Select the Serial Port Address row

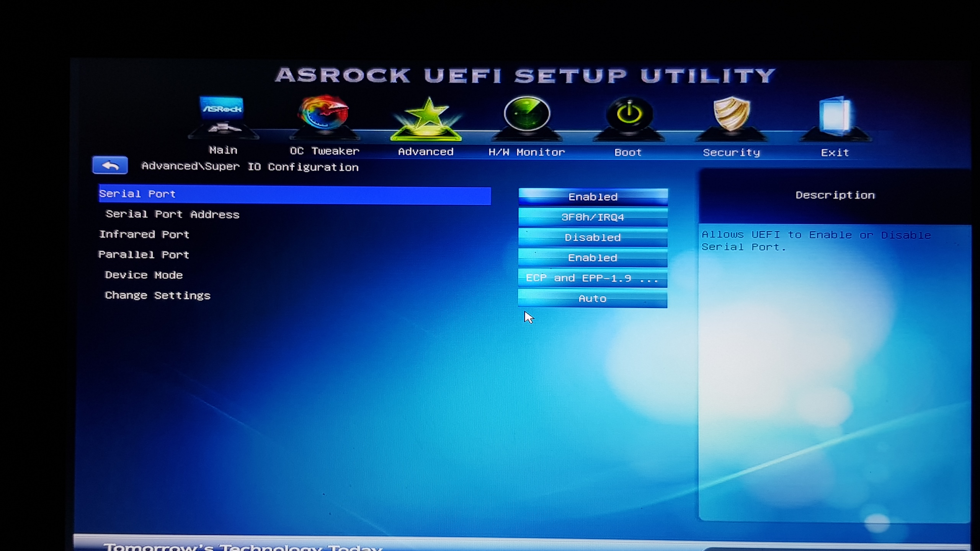[x=172, y=214]
